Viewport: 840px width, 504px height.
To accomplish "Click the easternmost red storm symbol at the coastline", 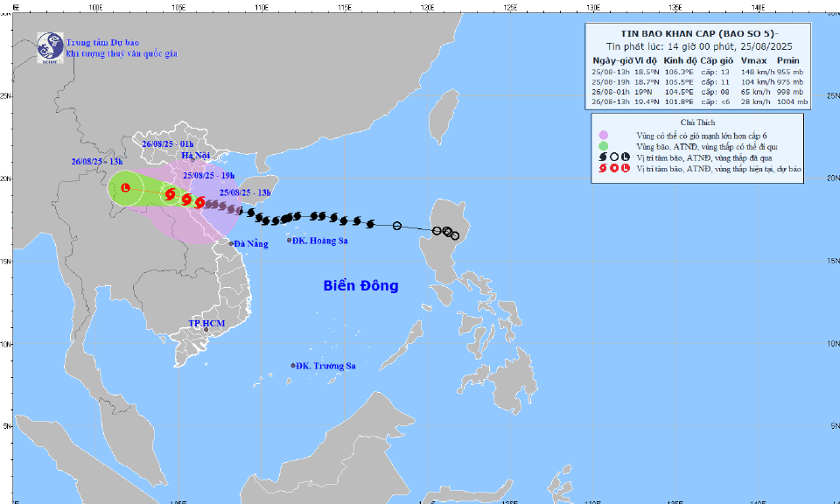I will (x=199, y=202).
